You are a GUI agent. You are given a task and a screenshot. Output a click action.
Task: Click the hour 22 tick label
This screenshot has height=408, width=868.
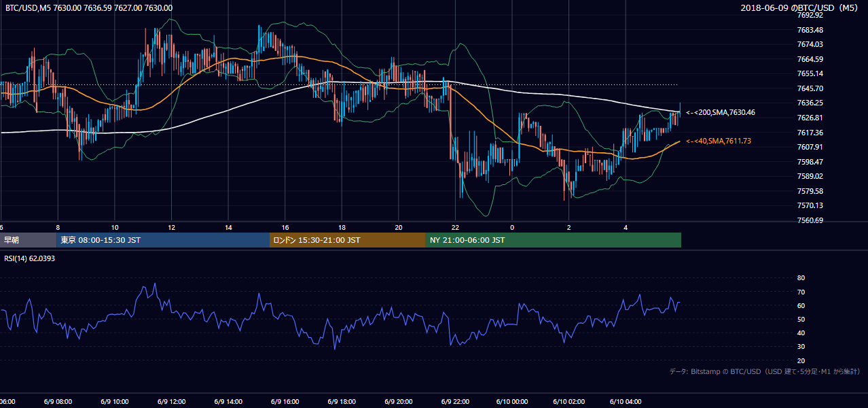click(456, 228)
